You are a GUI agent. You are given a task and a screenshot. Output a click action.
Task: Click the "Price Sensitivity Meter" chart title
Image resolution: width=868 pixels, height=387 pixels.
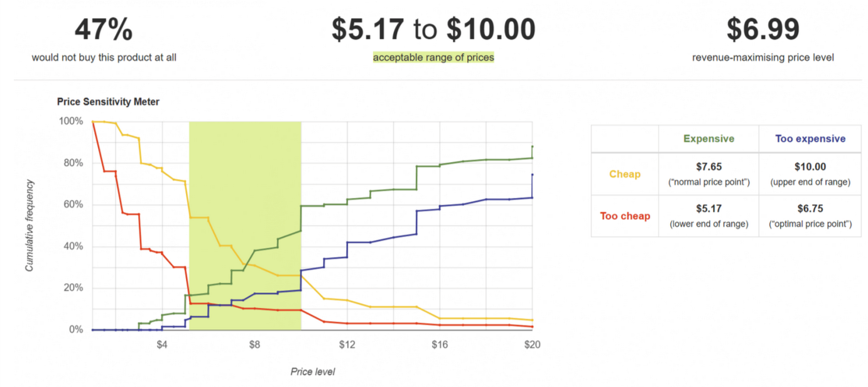[108, 102]
